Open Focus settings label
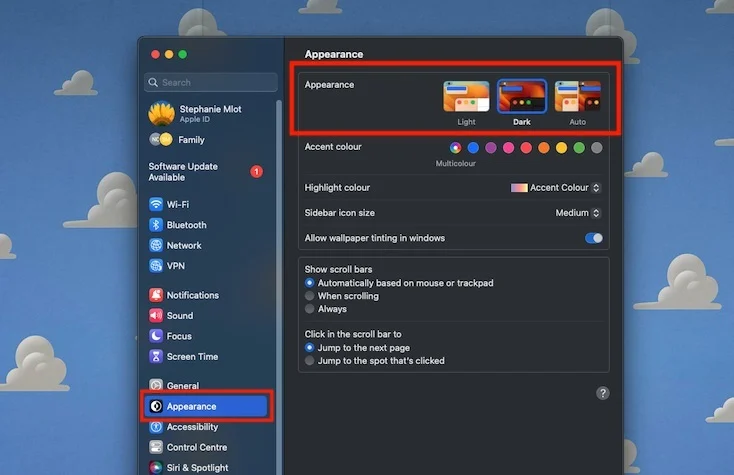This screenshot has height=475, width=734. coord(179,336)
